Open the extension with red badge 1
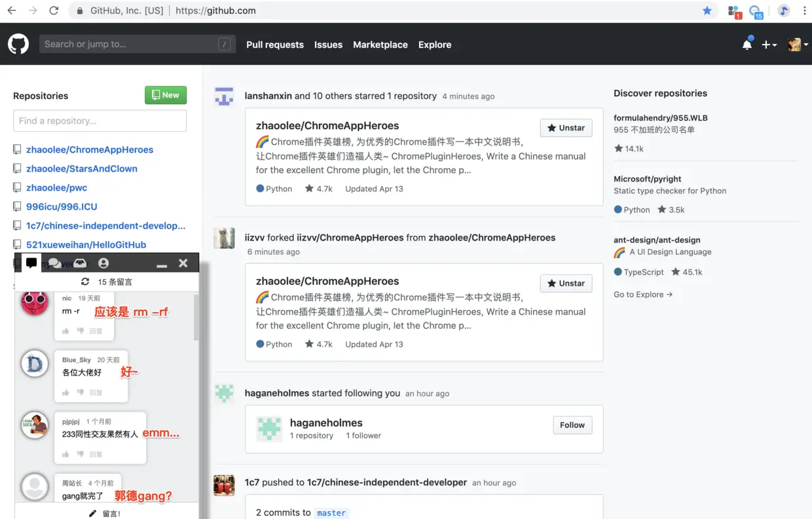Image resolution: width=812 pixels, height=519 pixels. pos(735,11)
